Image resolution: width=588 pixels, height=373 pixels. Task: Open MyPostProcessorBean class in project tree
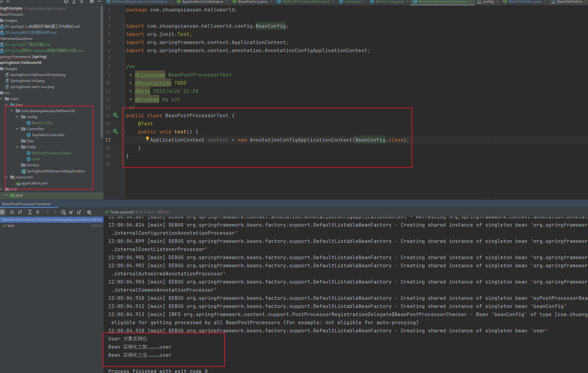(x=51, y=153)
